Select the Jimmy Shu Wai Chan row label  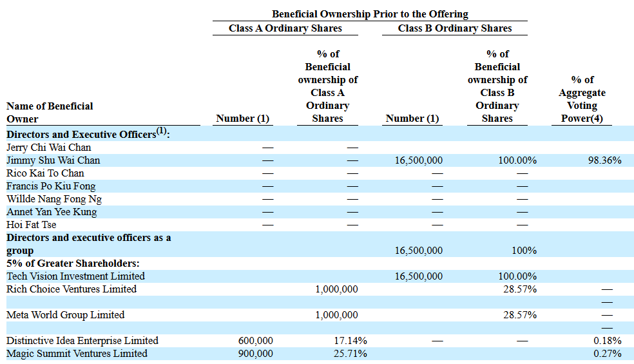pyautogui.click(x=53, y=160)
